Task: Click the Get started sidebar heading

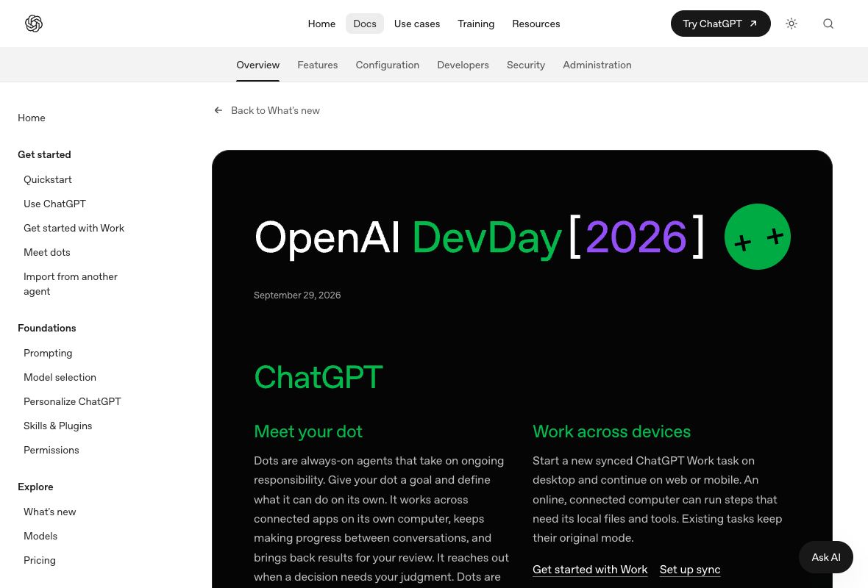Action: click(44, 154)
